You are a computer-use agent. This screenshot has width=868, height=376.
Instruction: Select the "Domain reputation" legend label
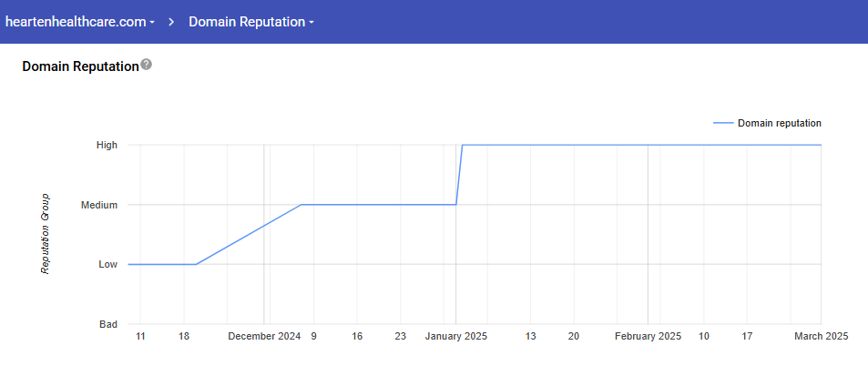pos(779,123)
